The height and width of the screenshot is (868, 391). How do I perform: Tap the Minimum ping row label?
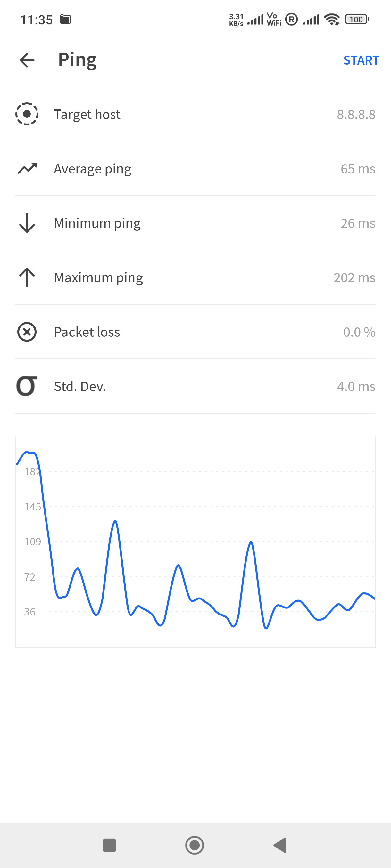(97, 223)
